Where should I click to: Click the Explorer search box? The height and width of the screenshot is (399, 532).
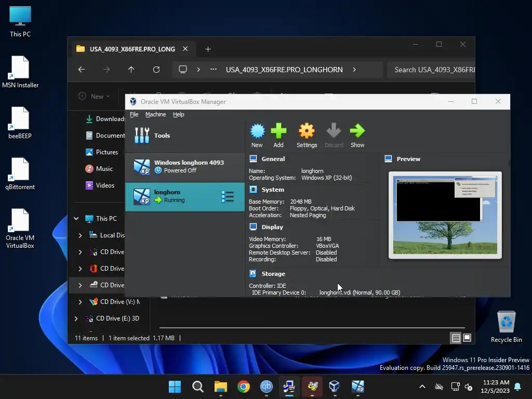point(431,70)
